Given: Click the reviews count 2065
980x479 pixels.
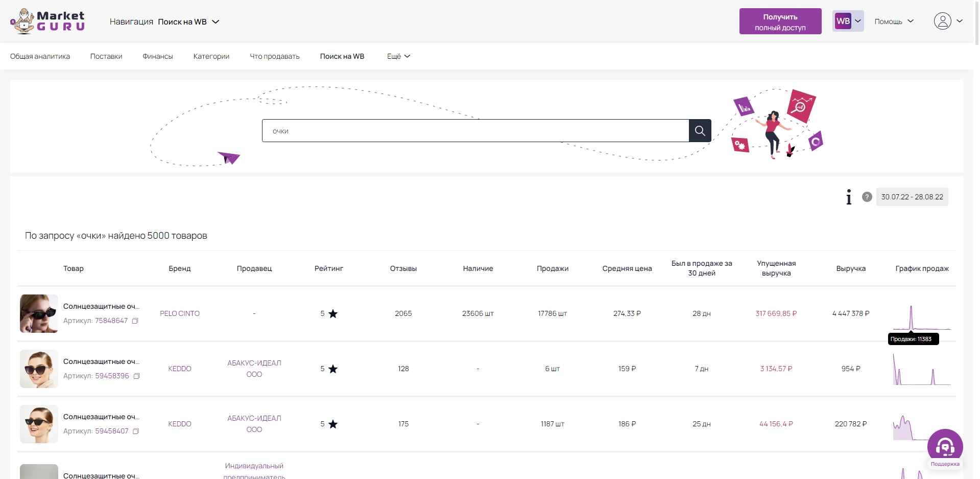Looking at the screenshot, I should [x=403, y=313].
